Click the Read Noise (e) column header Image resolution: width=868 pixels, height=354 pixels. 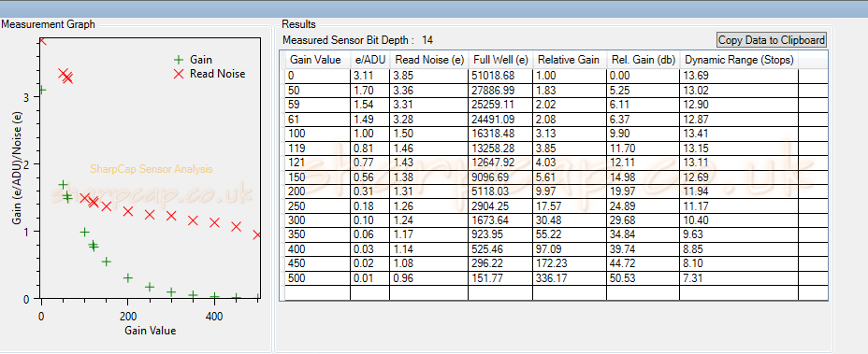coord(428,60)
